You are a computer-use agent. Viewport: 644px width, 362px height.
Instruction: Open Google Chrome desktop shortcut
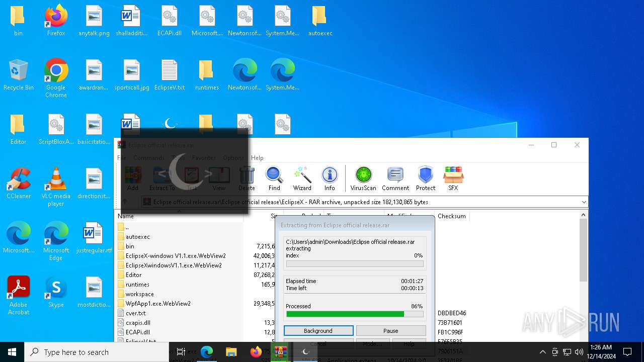[56, 78]
